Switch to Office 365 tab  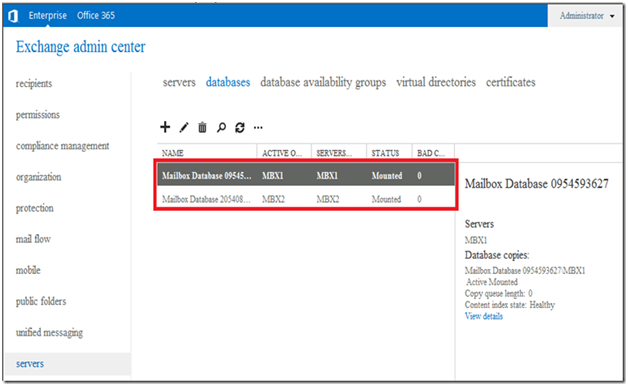tap(96, 16)
